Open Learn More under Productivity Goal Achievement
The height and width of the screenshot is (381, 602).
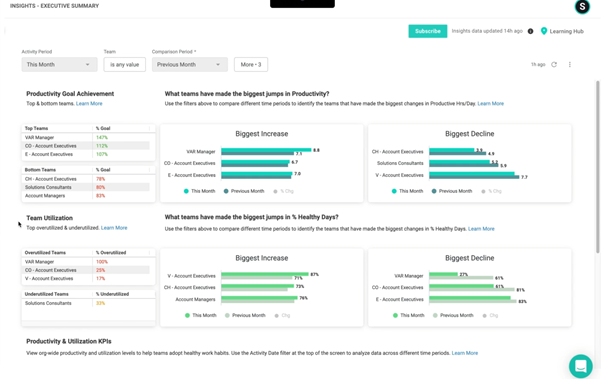tap(89, 104)
